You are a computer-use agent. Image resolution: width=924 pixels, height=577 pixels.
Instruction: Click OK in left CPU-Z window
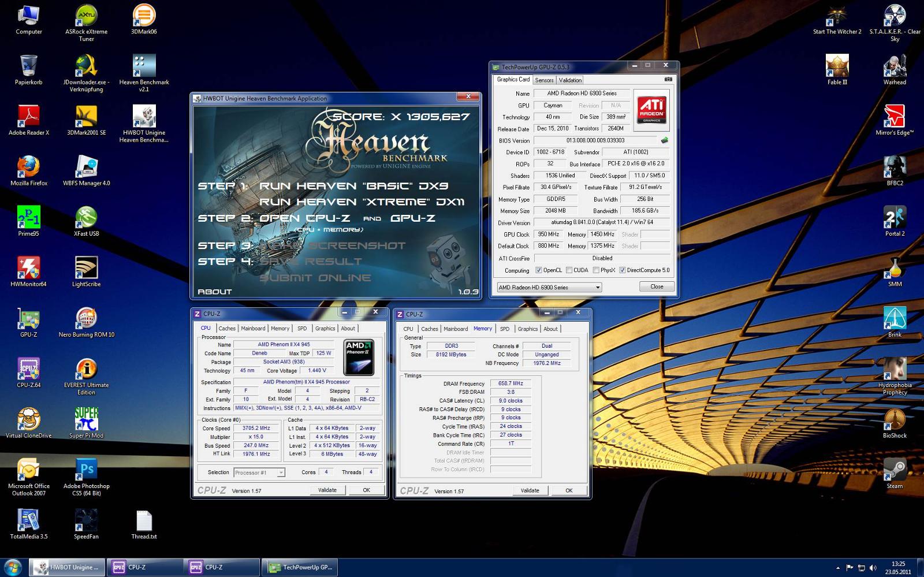coord(366,490)
